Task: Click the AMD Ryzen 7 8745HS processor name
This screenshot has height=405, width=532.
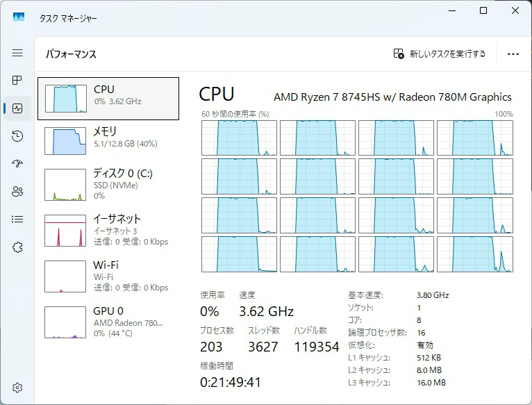Action: point(392,97)
